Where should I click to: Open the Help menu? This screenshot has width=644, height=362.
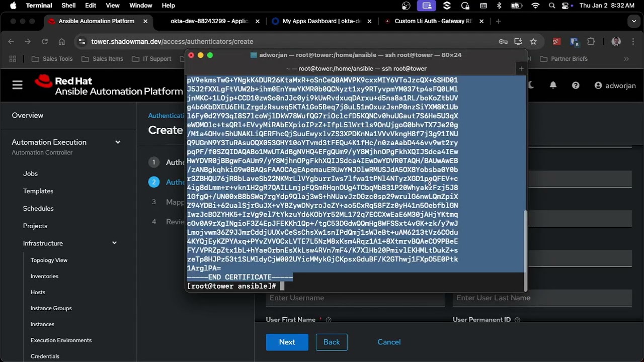pos(169,6)
